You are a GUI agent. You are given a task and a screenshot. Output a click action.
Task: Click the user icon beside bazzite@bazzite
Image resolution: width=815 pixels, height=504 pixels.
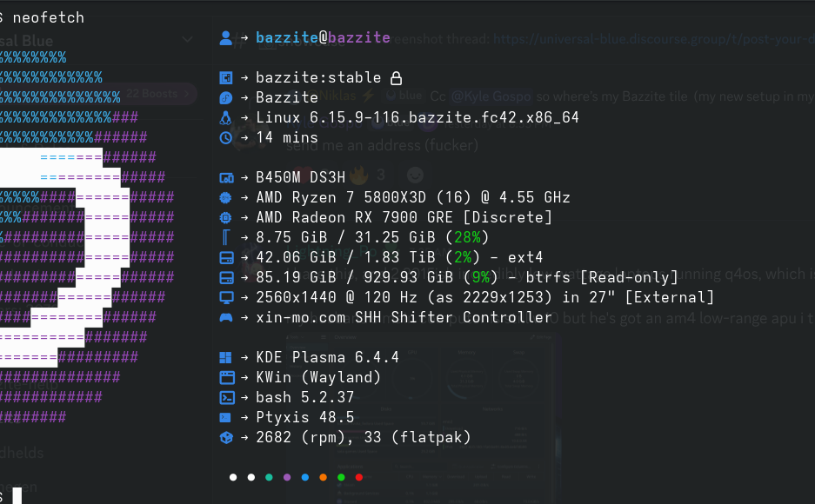tap(225, 38)
